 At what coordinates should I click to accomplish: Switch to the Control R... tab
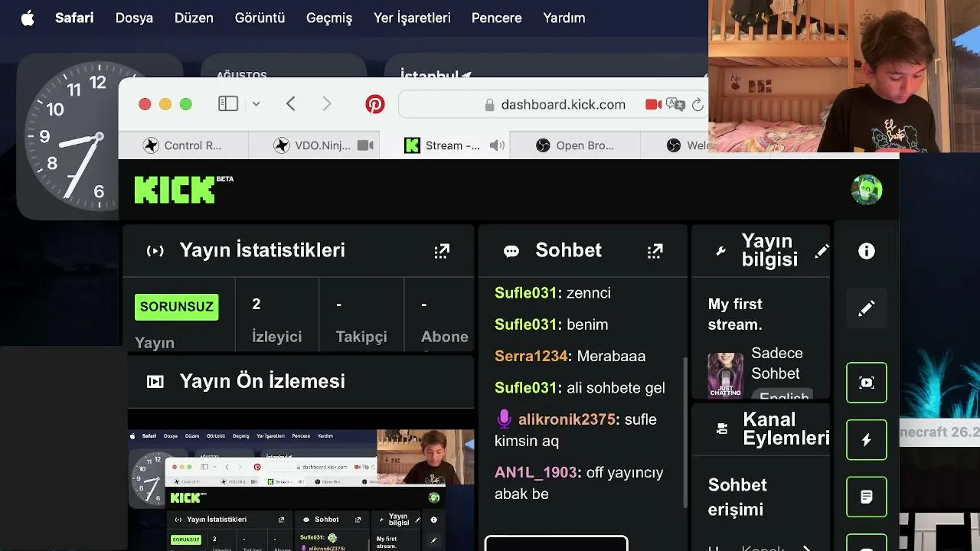click(x=184, y=145)
